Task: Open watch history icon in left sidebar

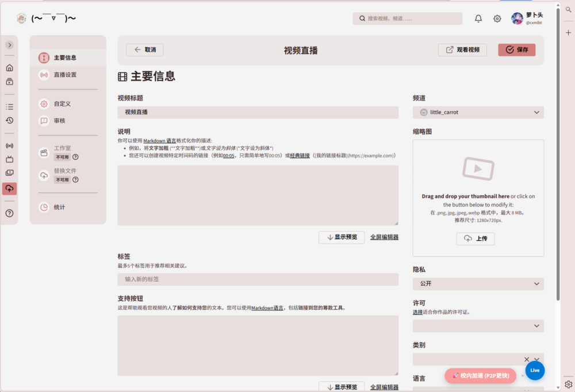Action: pos(9,120)
